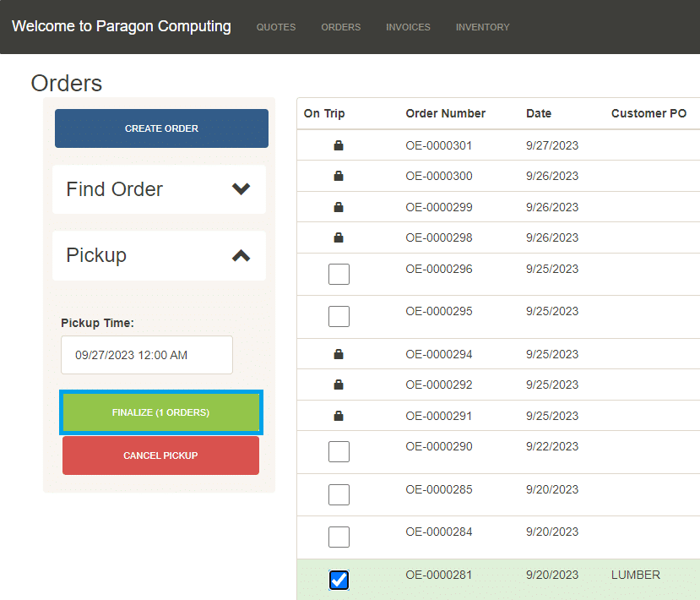The height and width of the screenshot is (600, 700).
Task: Click the lock icon for order OE-0000298
Action: (339, 238)
